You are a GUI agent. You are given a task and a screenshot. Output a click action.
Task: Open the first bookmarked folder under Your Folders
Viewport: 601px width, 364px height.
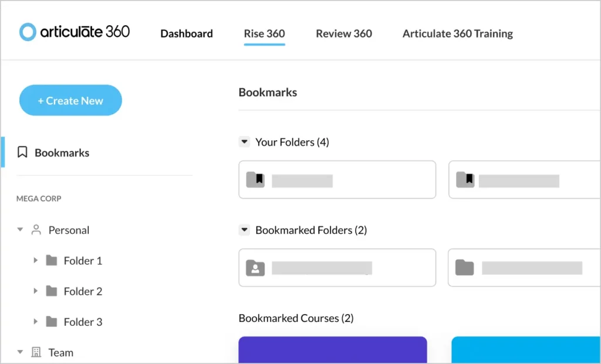(337, 180)
